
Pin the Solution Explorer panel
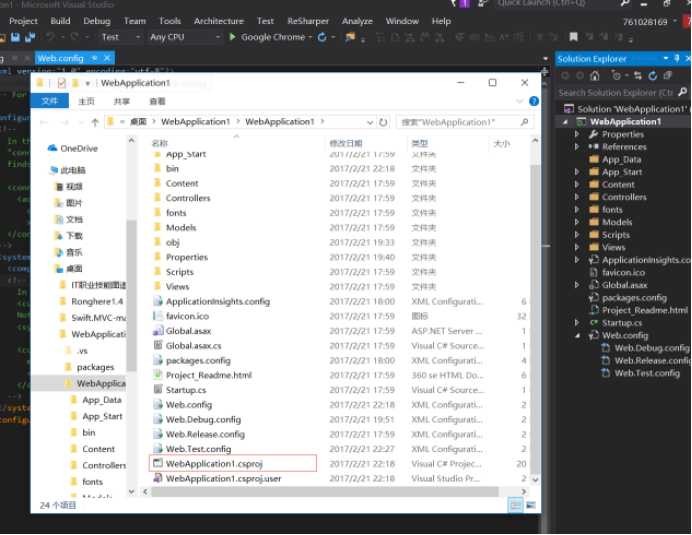677,58
